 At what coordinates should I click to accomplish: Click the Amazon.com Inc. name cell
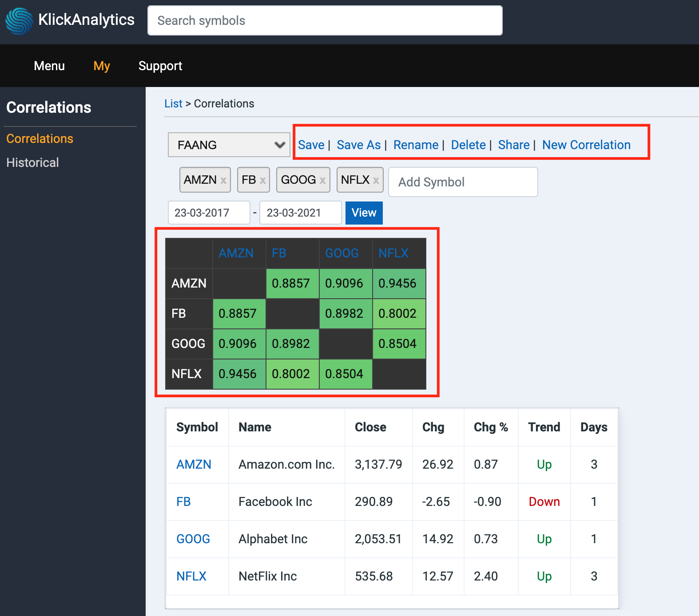286,464
